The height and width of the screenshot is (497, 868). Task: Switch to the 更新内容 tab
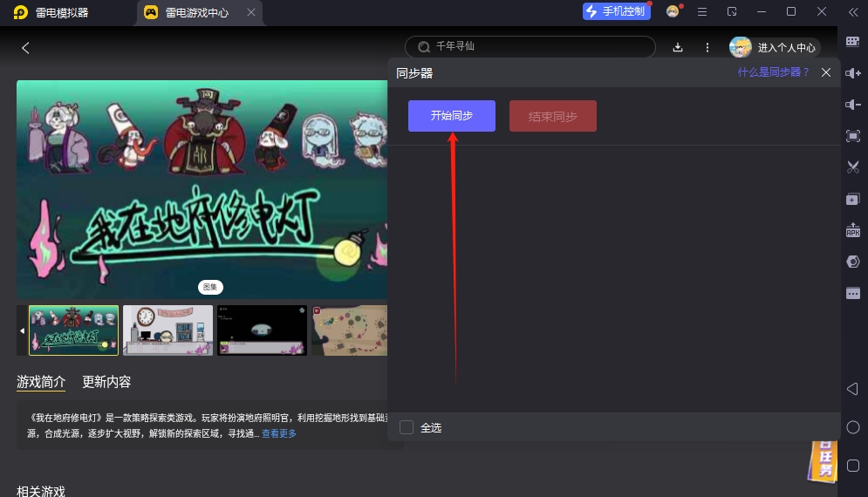click(106, 382)
